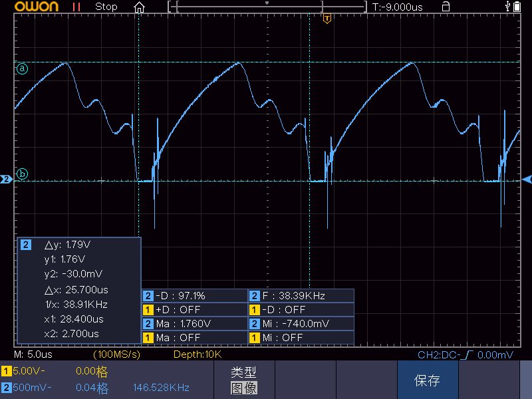The image size is (532, 399).
Task: Click the lock icon in top bar
Action: click(x=446, y=7)
